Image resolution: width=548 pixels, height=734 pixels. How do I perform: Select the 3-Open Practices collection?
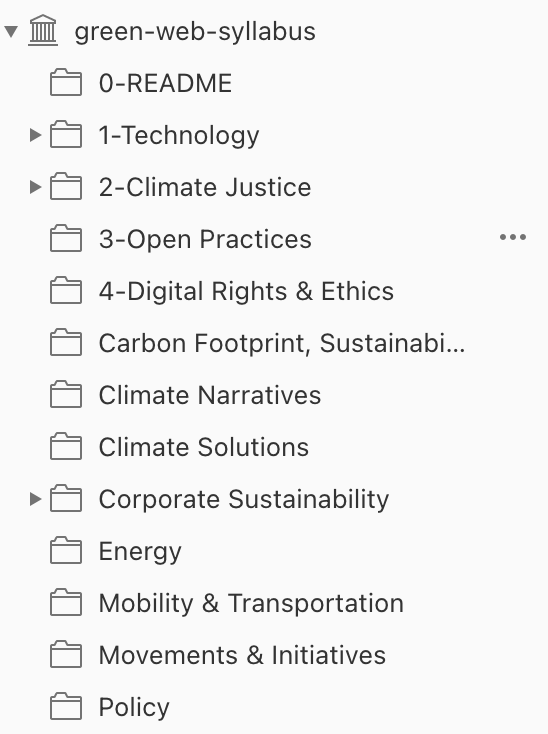(274, 239)
